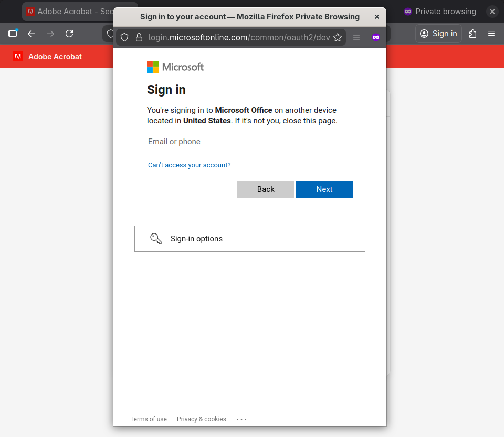The width and height of the screenshot is (504, 437).
Task: Click the Firefox account Sign in button
Action: click(438, 34)
